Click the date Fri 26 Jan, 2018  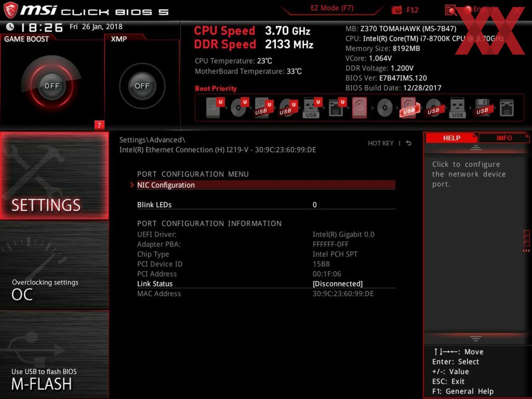96,27
